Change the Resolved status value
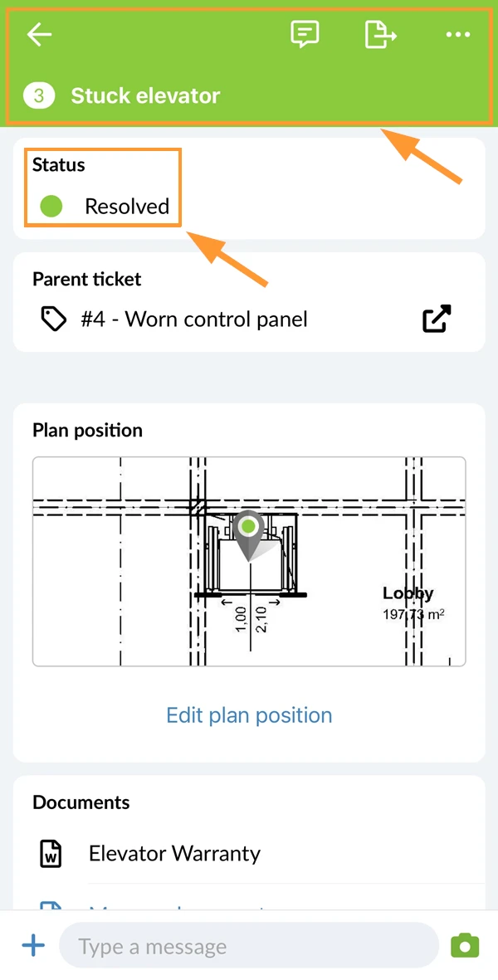 [128, 207]
